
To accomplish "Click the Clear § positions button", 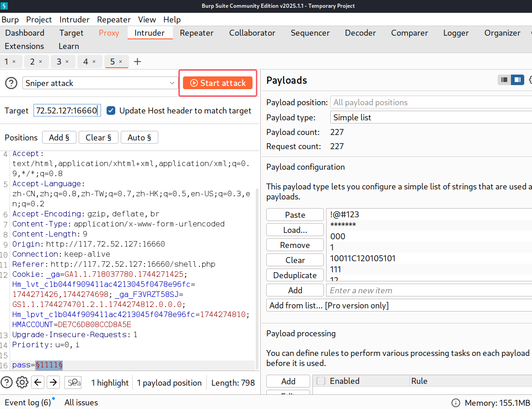I will click(98, 137).
